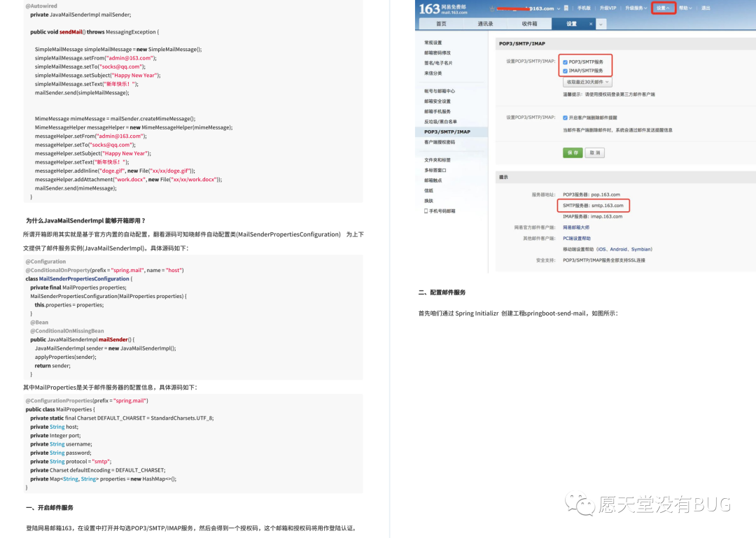Click the sendMail method name in code

71,32
